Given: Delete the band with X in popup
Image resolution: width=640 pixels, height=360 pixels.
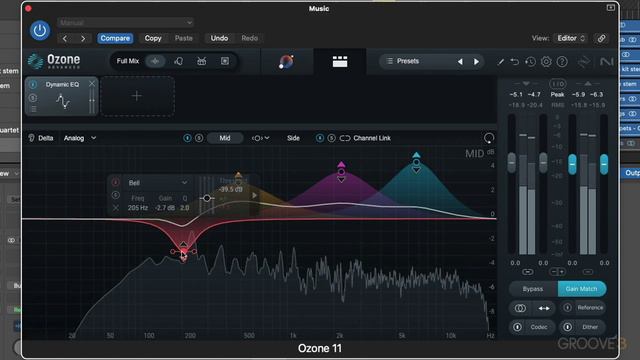Looking at the screenshot, I should [116, 208].
